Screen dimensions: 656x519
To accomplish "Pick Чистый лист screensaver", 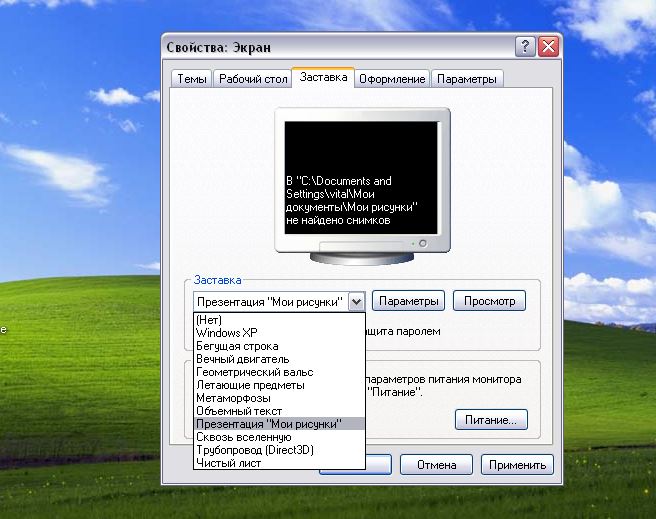I will pyautogui.click(x=279, y=463).
